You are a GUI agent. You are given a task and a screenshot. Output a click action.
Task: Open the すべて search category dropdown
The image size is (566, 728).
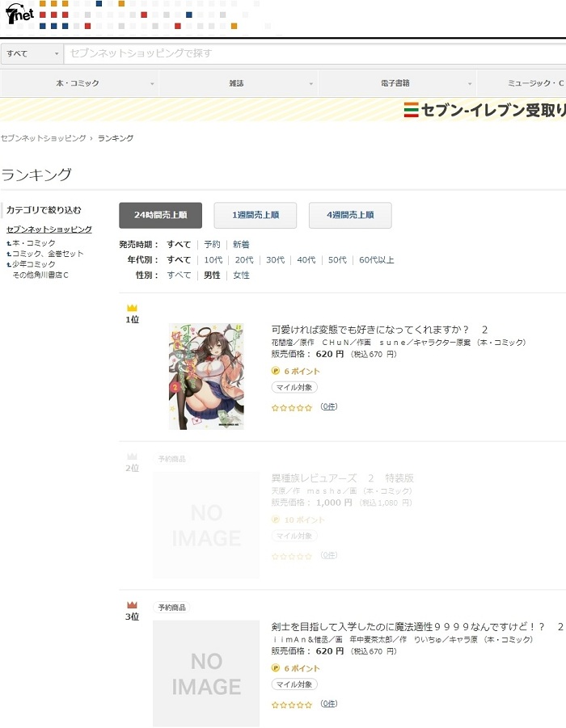(32, 53)
